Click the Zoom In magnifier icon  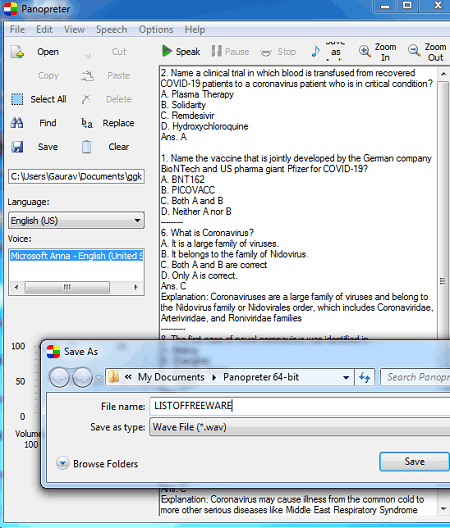364,51
